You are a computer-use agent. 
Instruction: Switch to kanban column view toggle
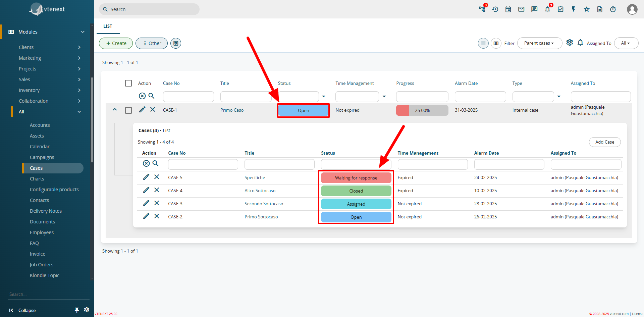496,43
